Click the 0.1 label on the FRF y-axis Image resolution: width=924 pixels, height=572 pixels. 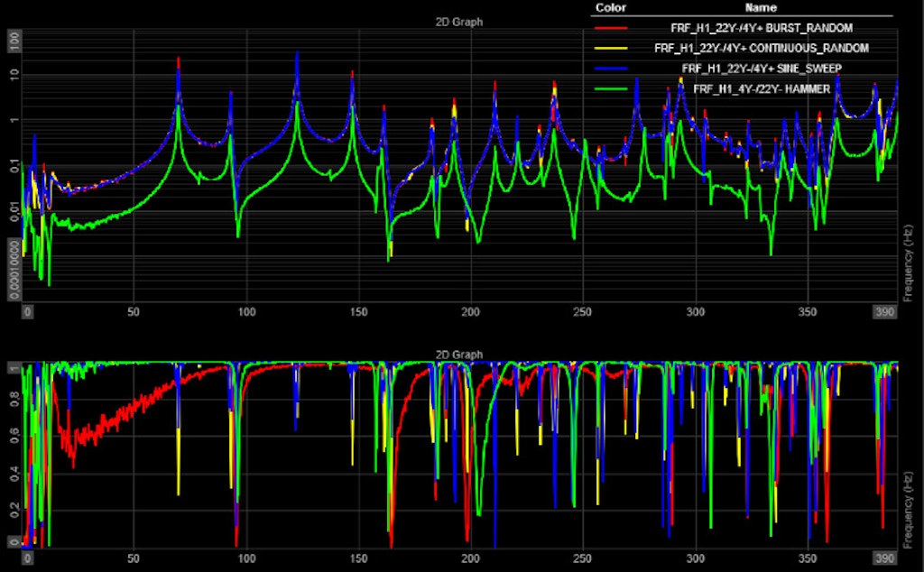[x=14, y=165]
